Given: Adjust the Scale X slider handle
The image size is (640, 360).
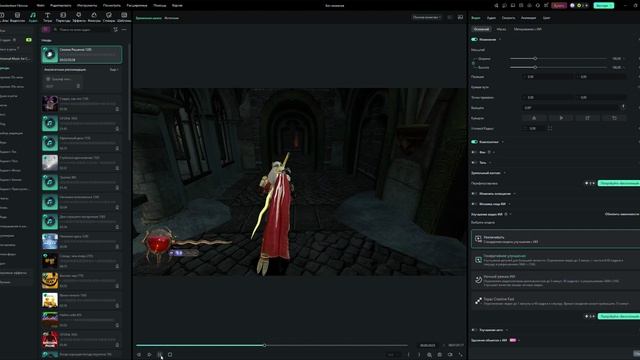Looking at the screenshot, I should [535, 59].
